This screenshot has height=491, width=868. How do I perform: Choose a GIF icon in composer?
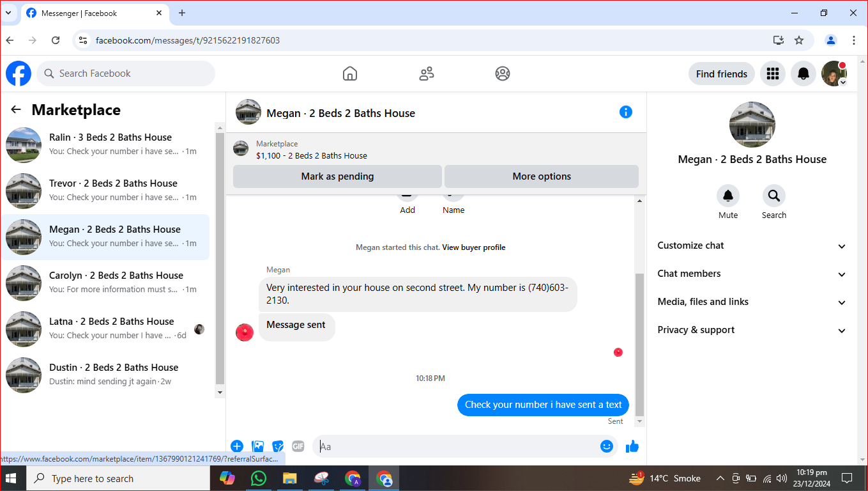298,446
